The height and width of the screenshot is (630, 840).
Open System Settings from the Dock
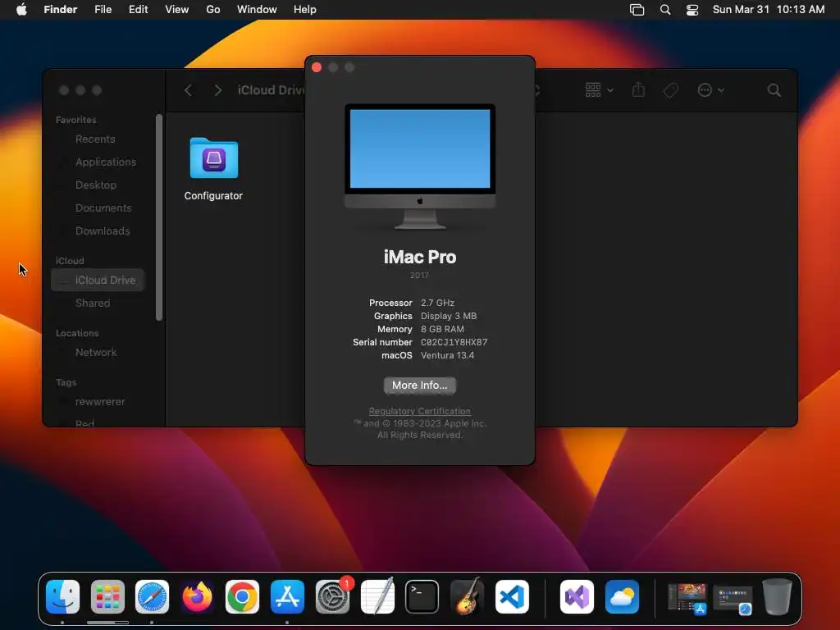click(x=332, y=596)
